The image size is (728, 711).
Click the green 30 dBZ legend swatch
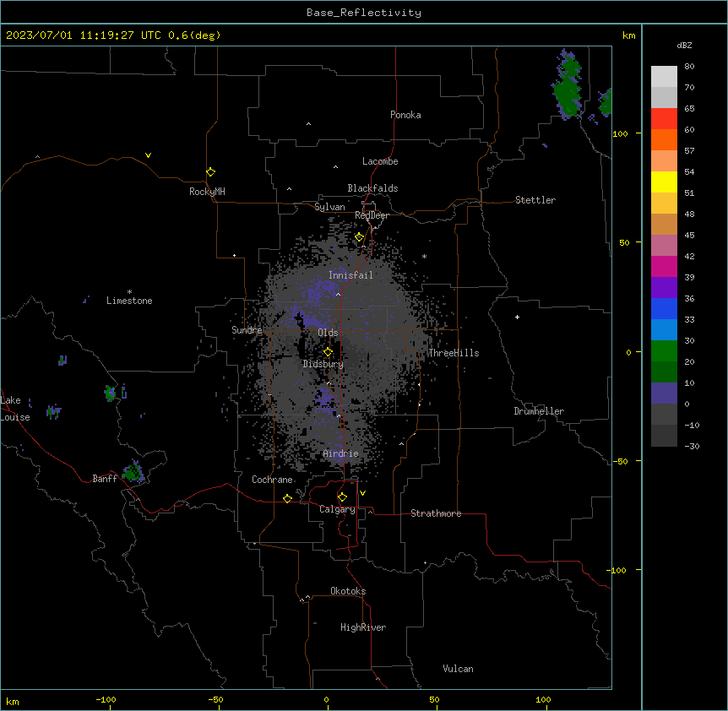pyautogui.click(x=664, y=351)
